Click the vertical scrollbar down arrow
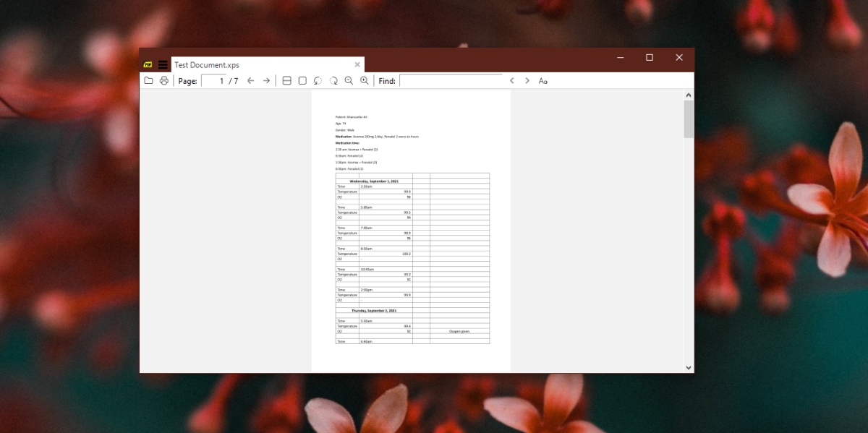The image size is (868, 433). pos(689,367)
